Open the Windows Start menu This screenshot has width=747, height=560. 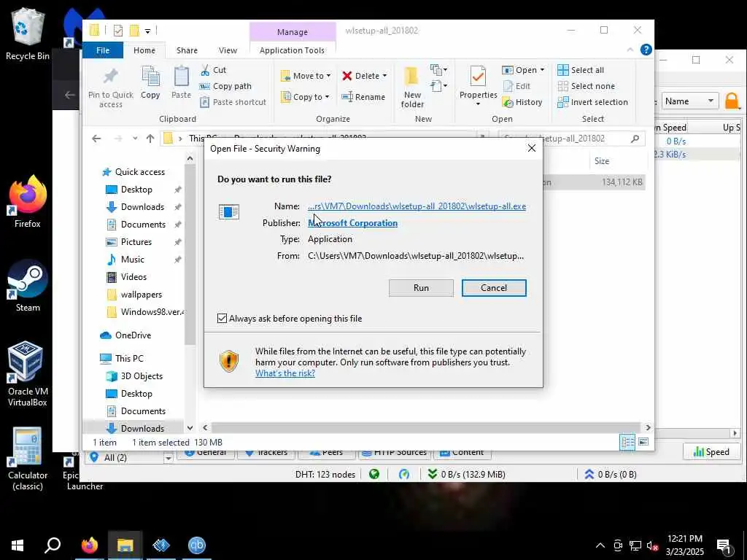pyautogui.click(x=18, y=545)
